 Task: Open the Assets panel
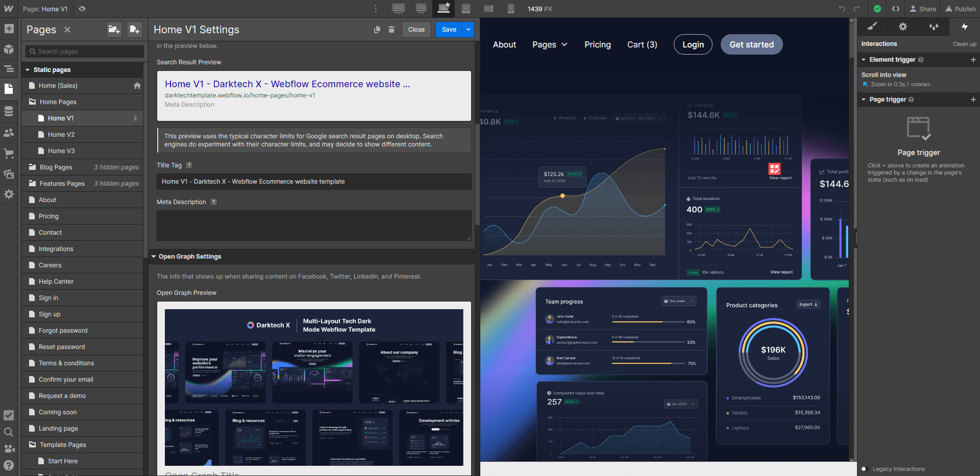pyautogui.click(x=9, y=174)
